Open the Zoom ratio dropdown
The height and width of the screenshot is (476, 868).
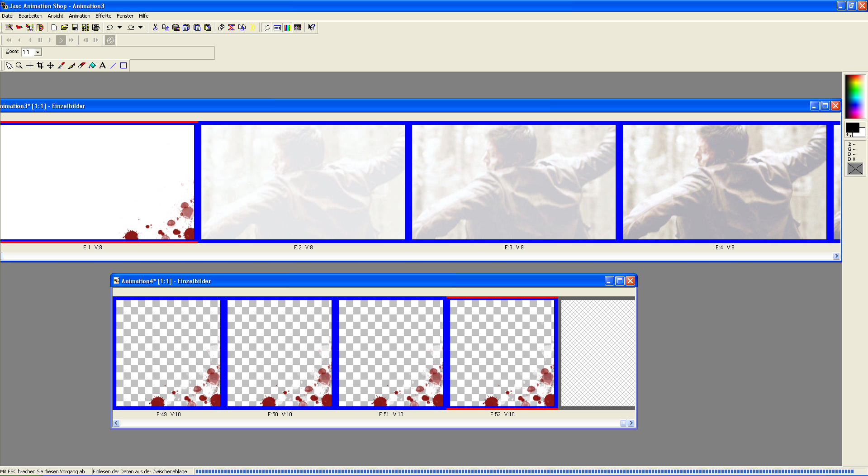coord(38,52)
